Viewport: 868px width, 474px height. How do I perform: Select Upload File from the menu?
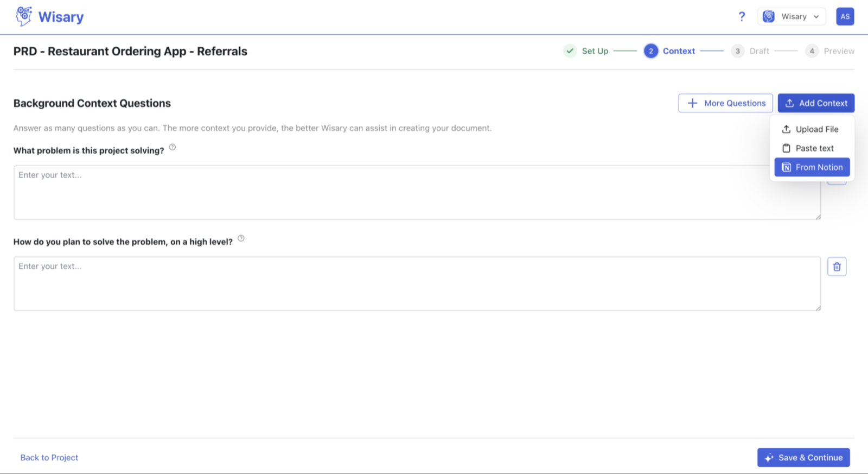click(x=812, y=129)
